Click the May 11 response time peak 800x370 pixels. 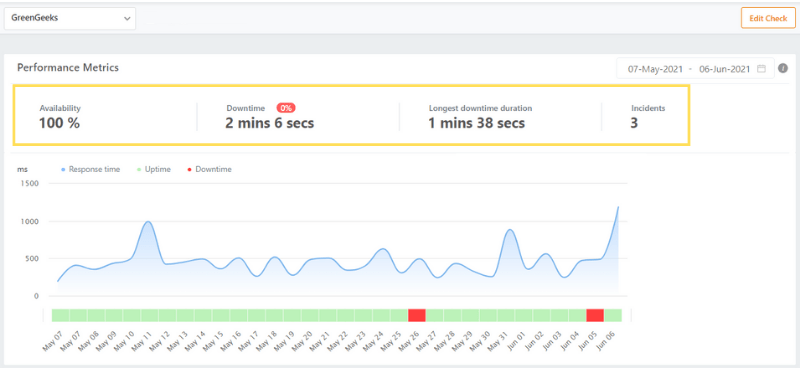click(148, 221)
